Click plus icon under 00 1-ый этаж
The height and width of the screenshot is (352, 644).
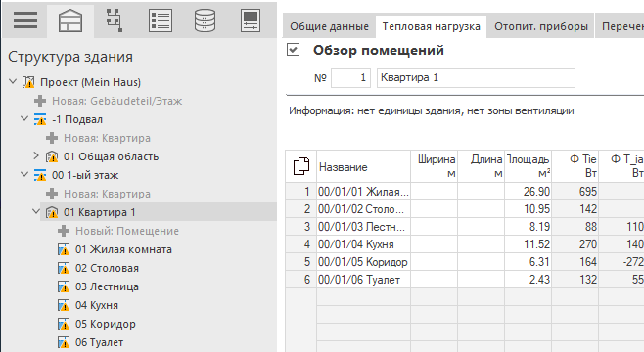tap(52, 194)
